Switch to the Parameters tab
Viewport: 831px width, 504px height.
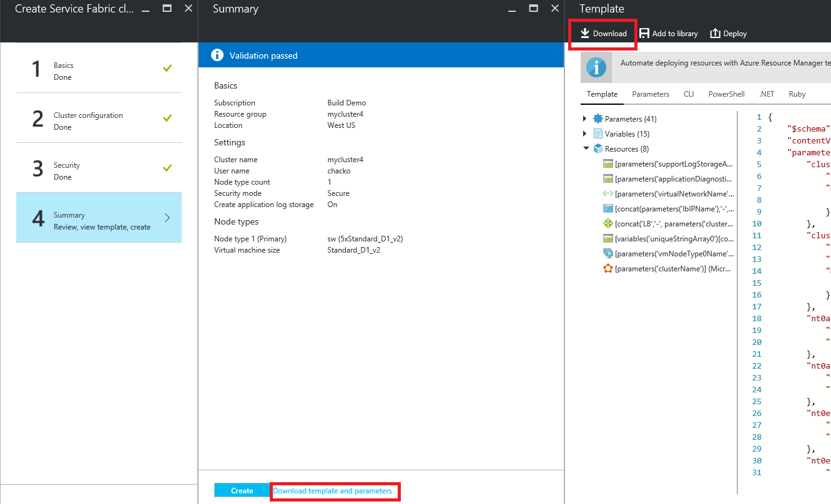(651, 94)
